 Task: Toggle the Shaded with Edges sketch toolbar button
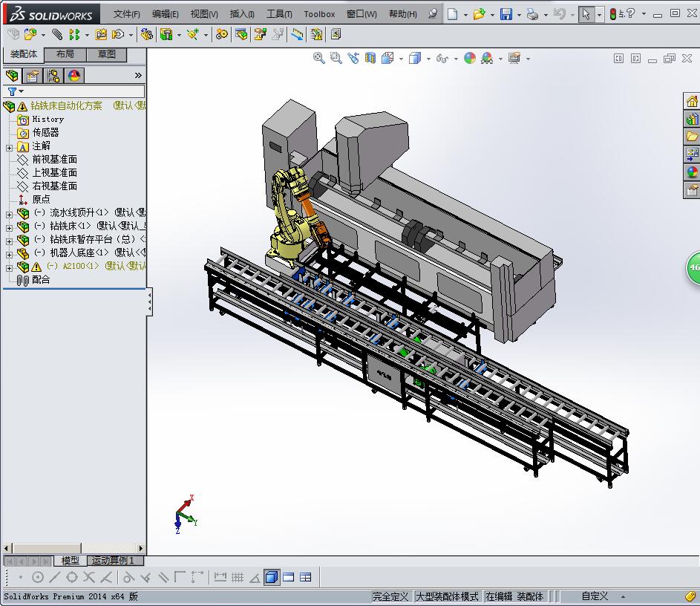tap(272, 578)
